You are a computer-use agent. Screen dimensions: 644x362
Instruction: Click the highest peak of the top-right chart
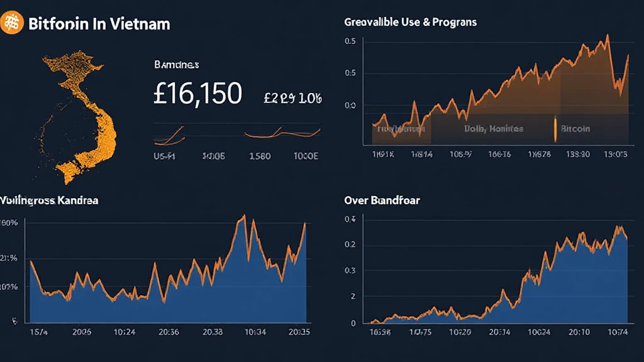coord(607,36)
